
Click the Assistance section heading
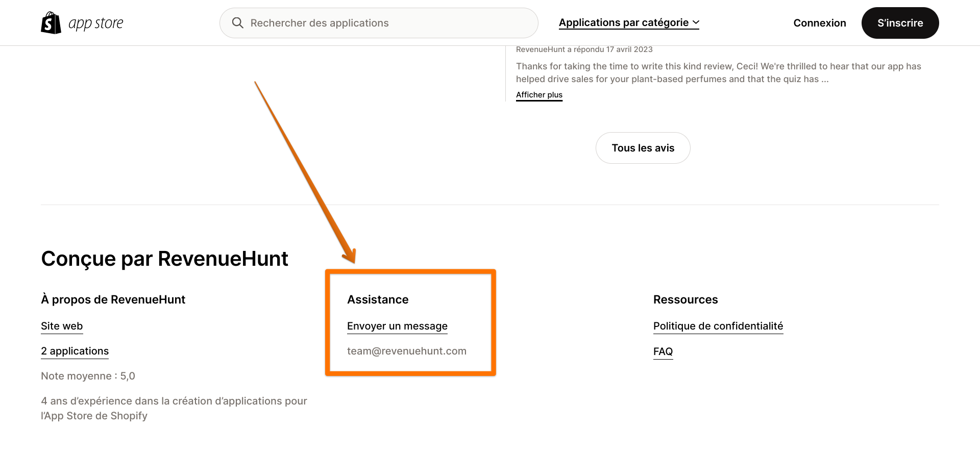coord(378,299)
